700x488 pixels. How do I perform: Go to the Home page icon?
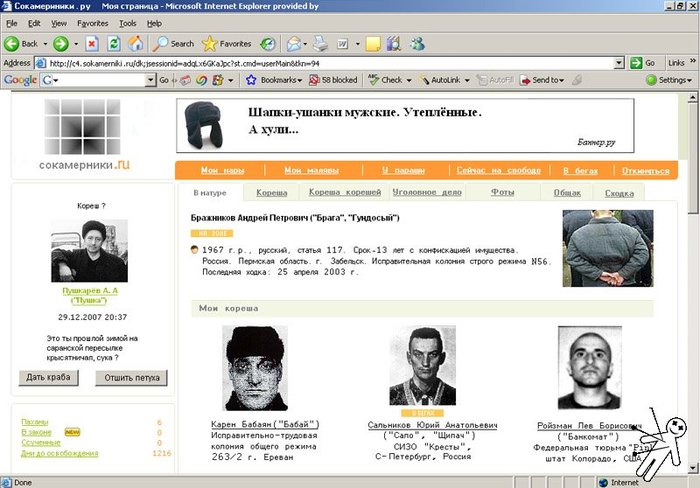pos(136,43)
